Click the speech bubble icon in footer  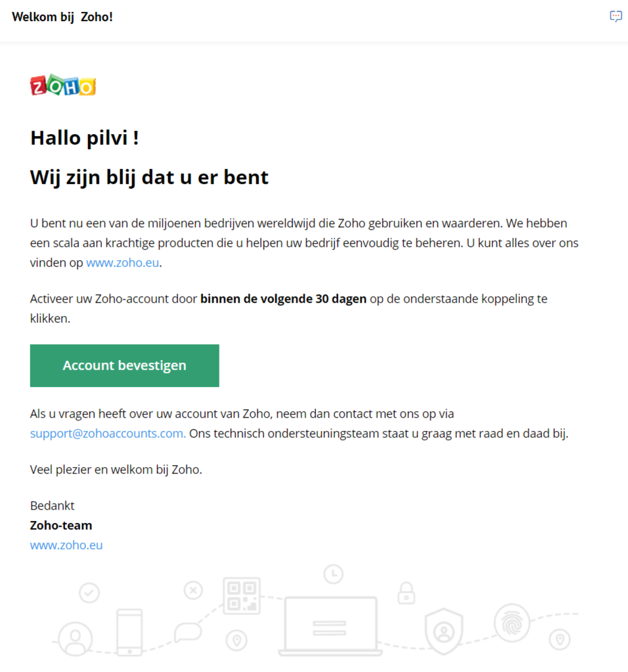pyautogui.click(x=188, y=632)
